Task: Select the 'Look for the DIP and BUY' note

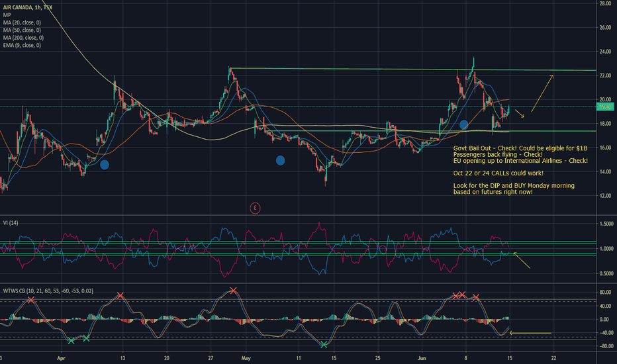Action: click(x=514, y=185)
